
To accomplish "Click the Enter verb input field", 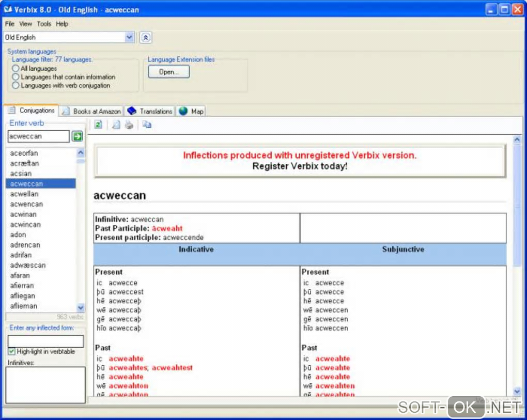I will coord(38,136).
